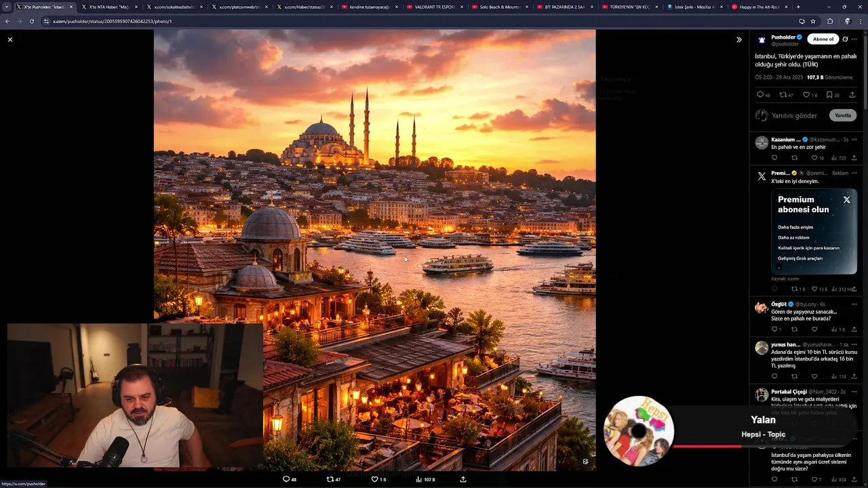The height and width of the screenshot is (488, 868).
Task: Like Kazanium's comment with 16 likes
Action: coord(817,158)
